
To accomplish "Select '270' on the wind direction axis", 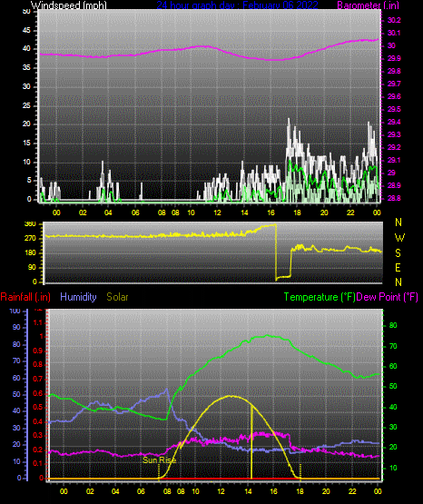I will [x=30, y=239].
